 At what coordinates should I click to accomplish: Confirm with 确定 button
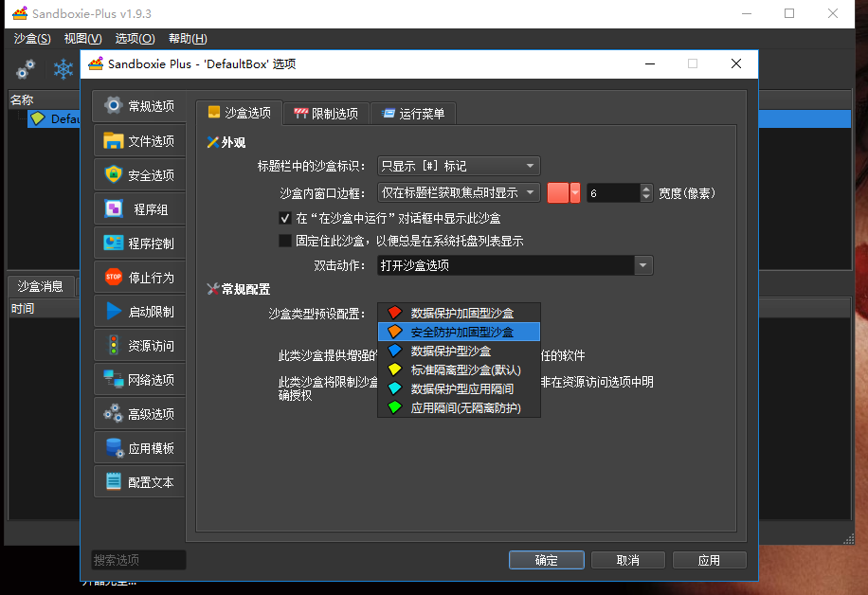coord(547,560)
